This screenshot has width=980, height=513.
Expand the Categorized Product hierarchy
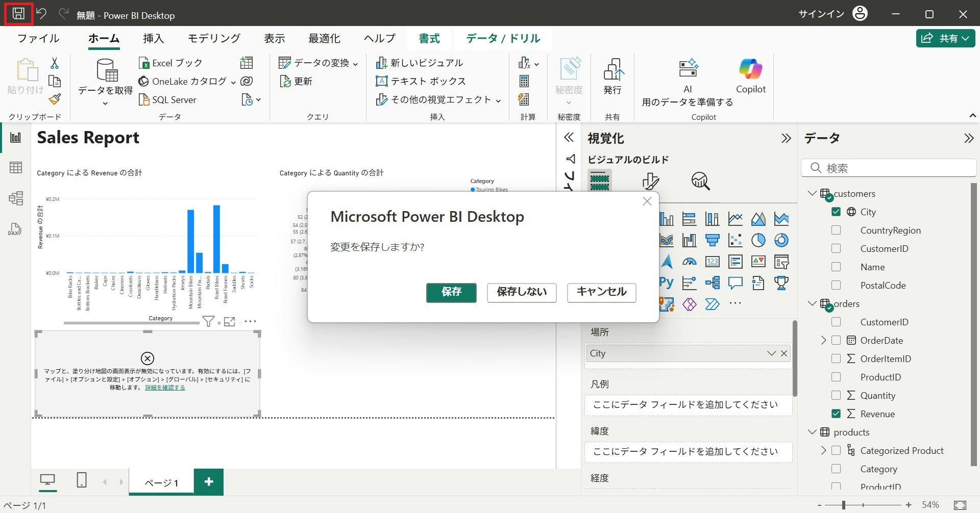pos(823,450)
